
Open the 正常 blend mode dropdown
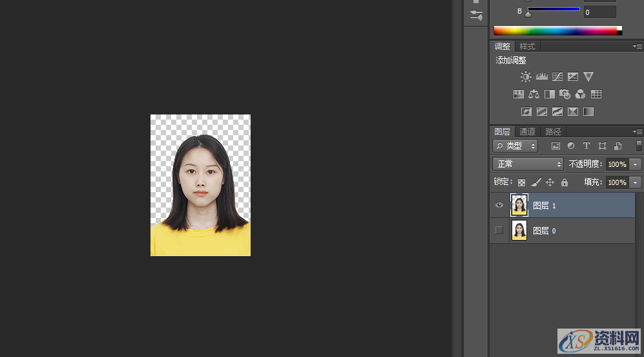coord(528,164)
